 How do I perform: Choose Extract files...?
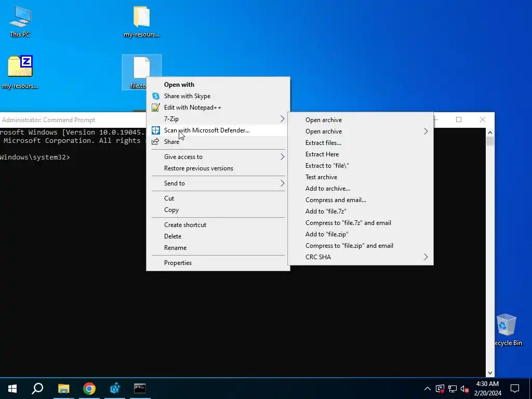361,143
